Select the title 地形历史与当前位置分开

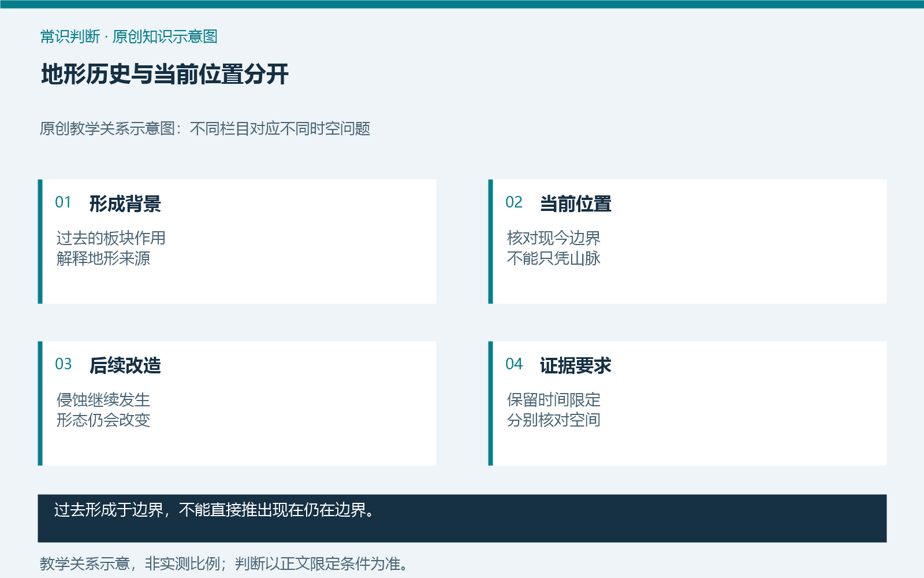pos(165,75)
